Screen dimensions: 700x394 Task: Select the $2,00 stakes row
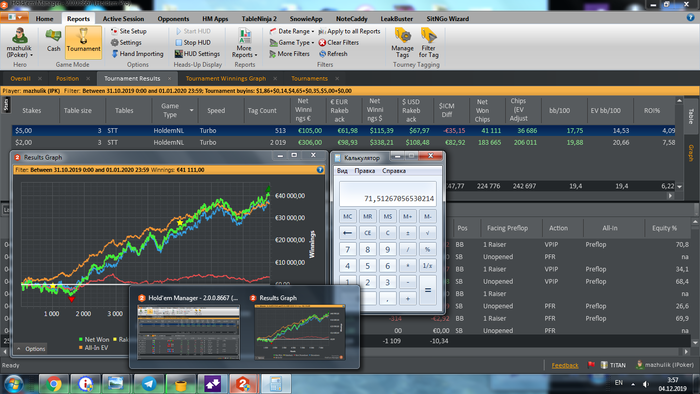pyautogui.click(x=343, y=142)
